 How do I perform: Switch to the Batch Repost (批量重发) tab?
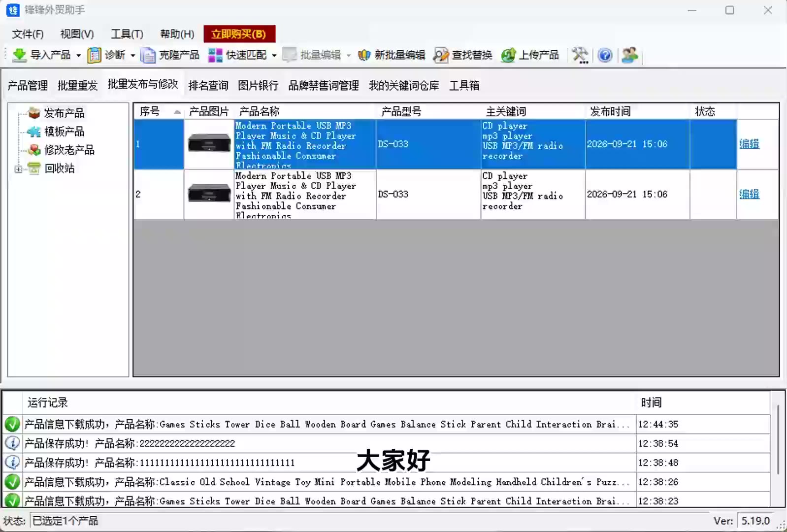pyautogui.click(x=78, y=86)
